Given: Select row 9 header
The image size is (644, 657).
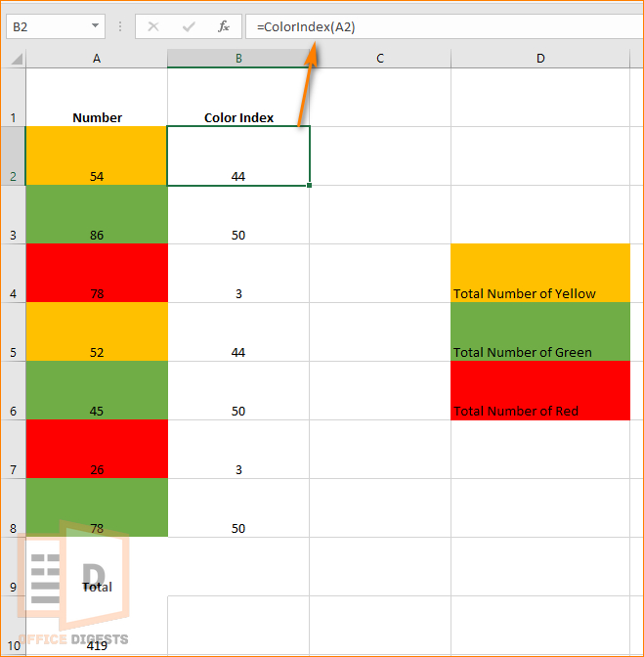Looking at the screenshot, I should [14, 566].
